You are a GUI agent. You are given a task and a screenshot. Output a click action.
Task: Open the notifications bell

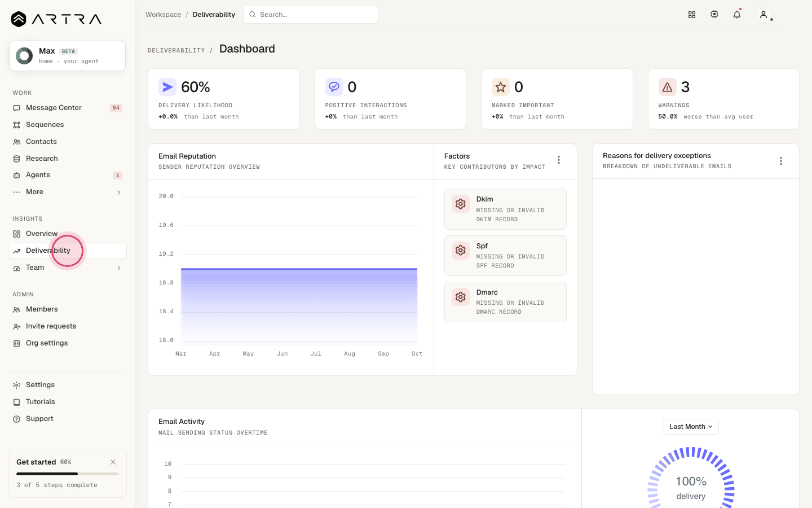tap(737, 15)
